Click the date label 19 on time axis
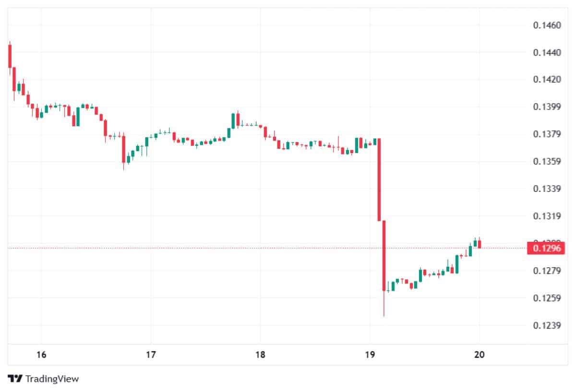The image size is (576, 392). [x=370, y=355]
